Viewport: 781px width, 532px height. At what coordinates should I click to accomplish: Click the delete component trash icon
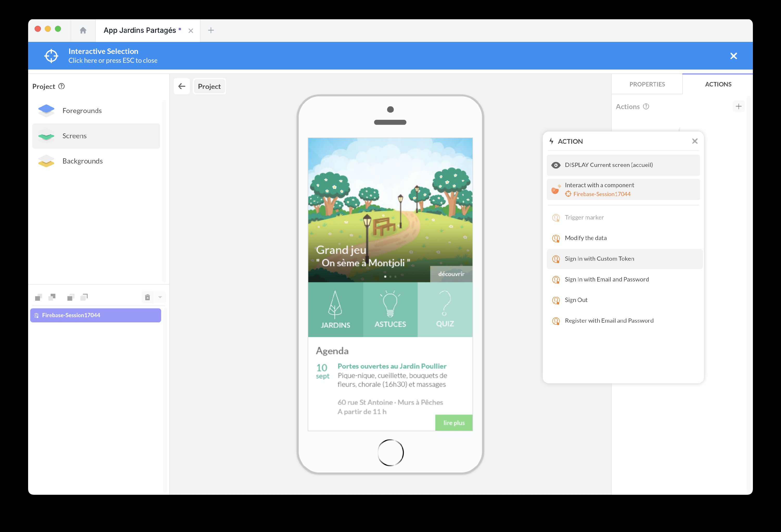[x=147, y=297]
